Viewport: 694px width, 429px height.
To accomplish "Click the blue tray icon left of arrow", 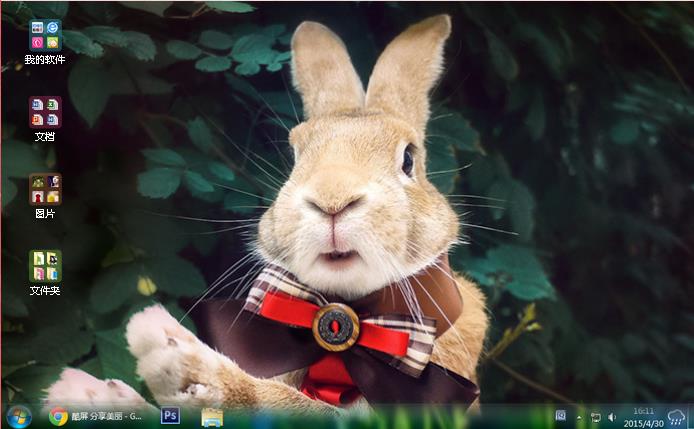I will tap(561, 416).
